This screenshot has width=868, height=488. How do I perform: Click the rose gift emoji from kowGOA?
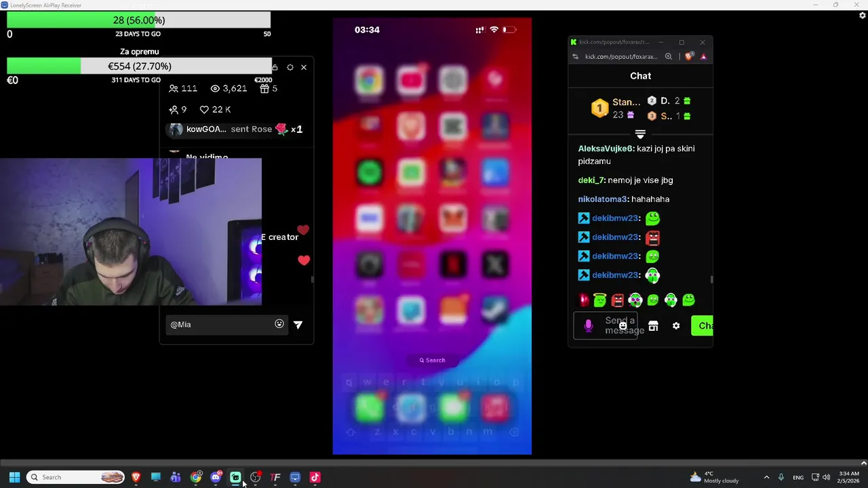pos(281,129)
